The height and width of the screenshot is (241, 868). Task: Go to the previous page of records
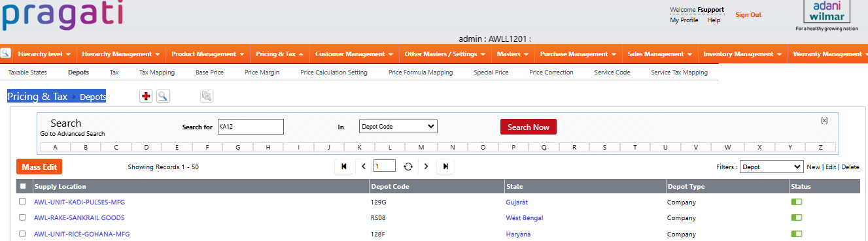point(364,167)
